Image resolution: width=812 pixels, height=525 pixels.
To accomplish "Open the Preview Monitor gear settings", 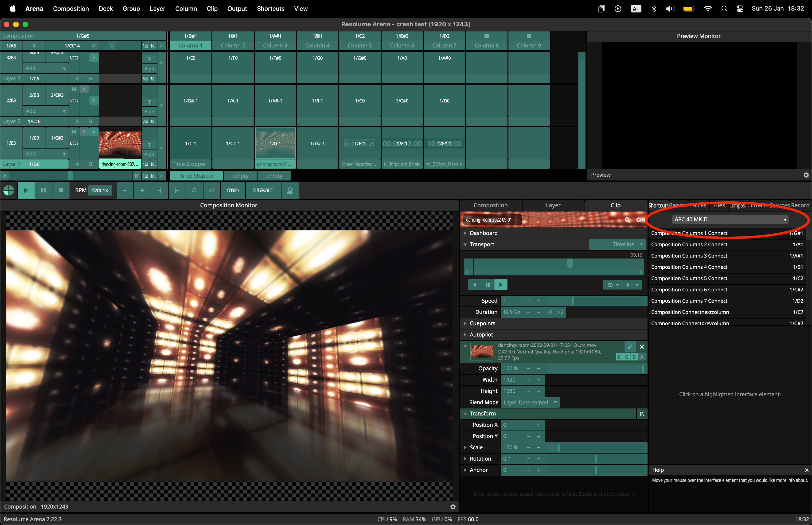I will (x=806, y=175).
